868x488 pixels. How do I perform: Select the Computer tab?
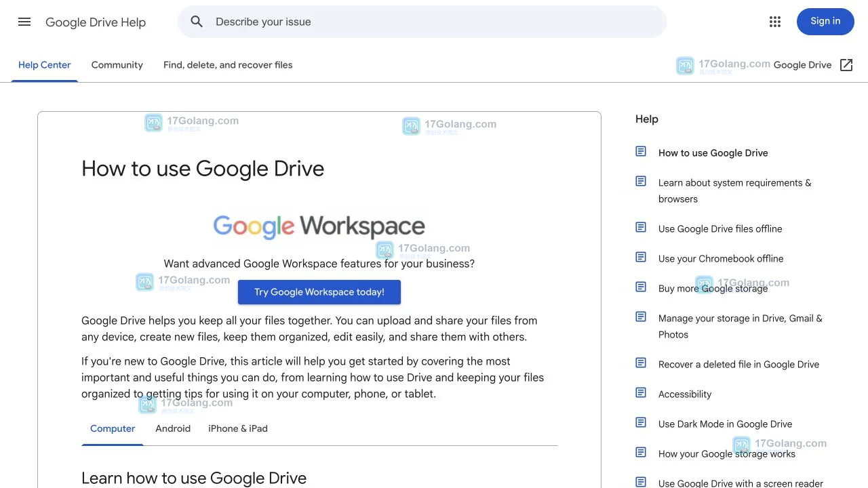(113, 428)
